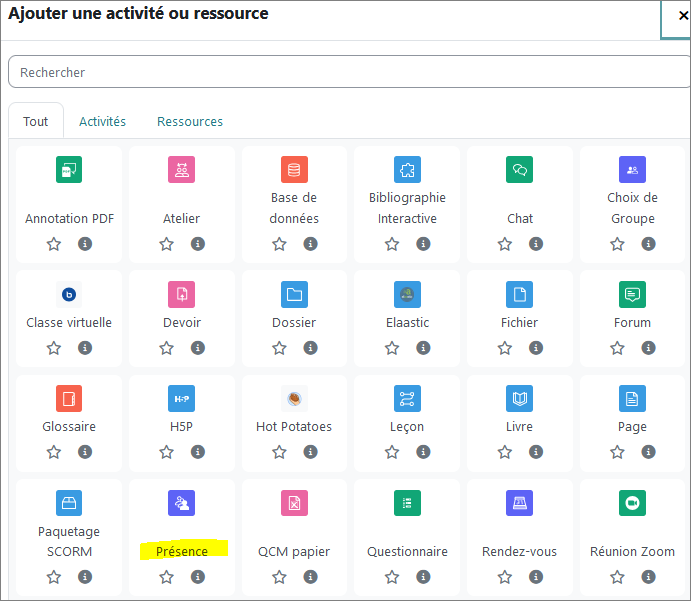Screen dimensions: 691x601
Task: Select the Paquetage SCORM icon
Action: (69, 503)
